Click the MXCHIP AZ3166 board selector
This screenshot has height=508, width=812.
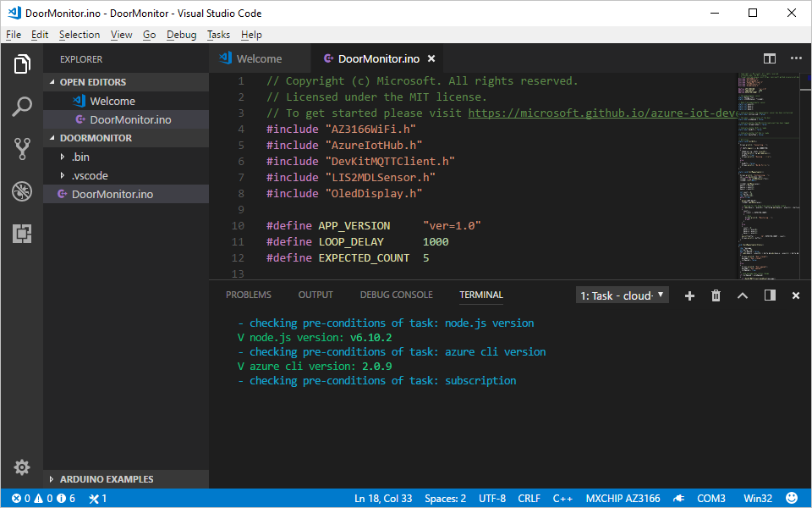click(623, 499)
